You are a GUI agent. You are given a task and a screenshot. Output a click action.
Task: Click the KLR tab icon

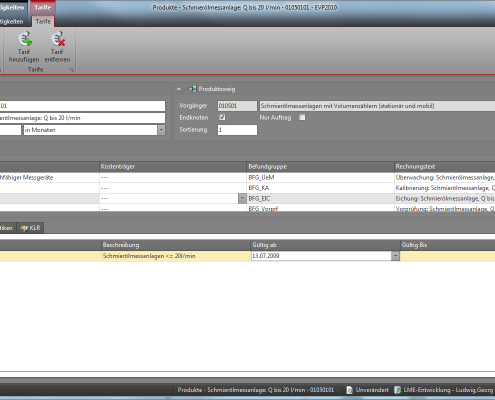pyautogui.click(x=24, y=228)
